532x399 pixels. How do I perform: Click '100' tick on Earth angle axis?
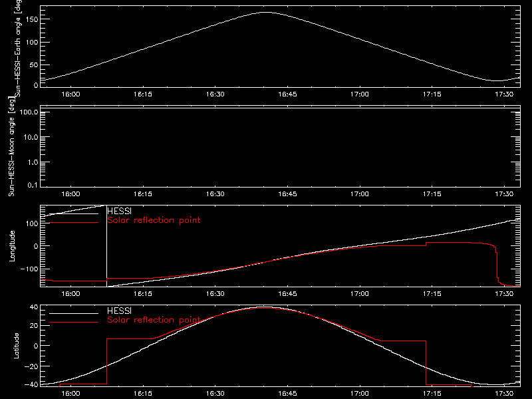pyautogui.click(x=32, y=43)
